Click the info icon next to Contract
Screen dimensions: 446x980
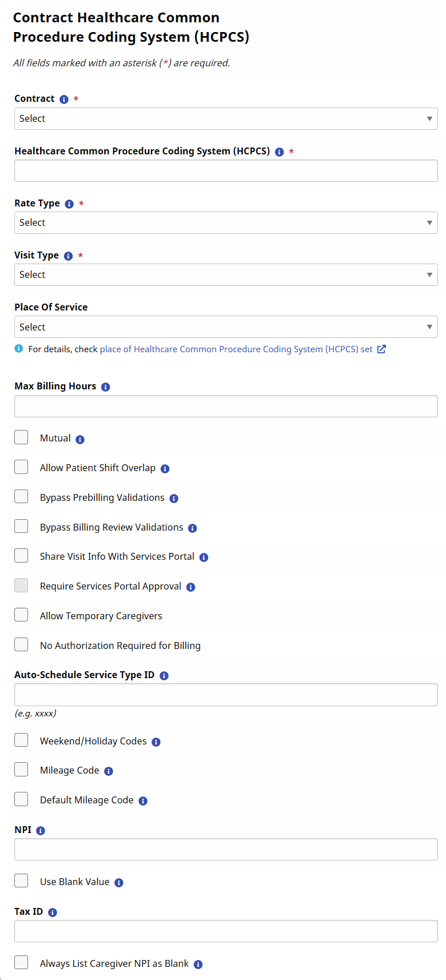click(x=64, y=99)
